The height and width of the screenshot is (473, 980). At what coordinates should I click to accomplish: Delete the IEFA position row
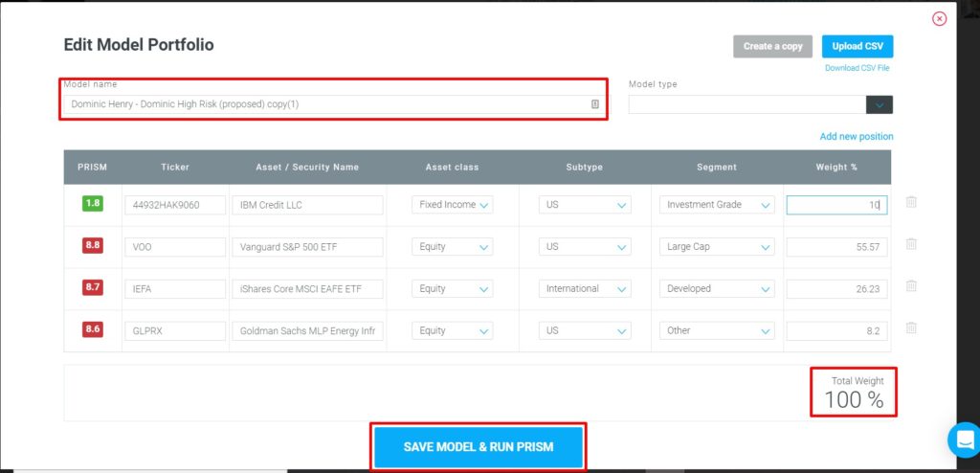click(911, 286)
